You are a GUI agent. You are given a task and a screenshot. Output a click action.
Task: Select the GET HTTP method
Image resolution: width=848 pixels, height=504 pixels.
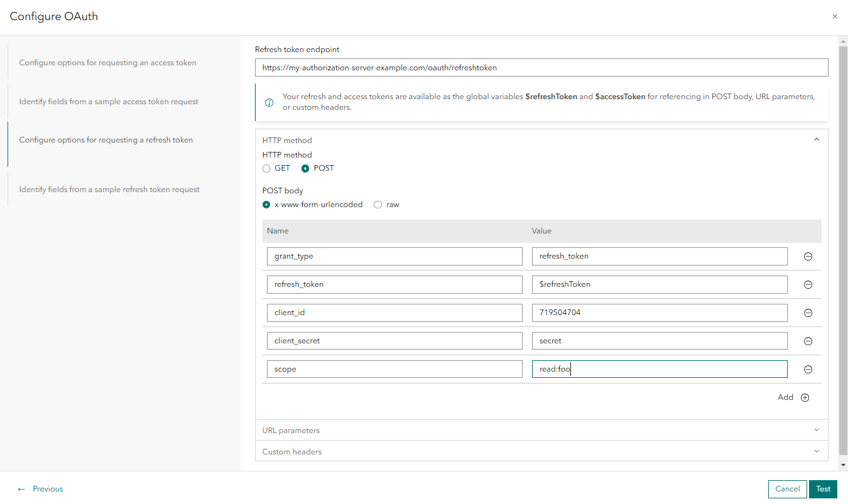(x=266, y=168)
